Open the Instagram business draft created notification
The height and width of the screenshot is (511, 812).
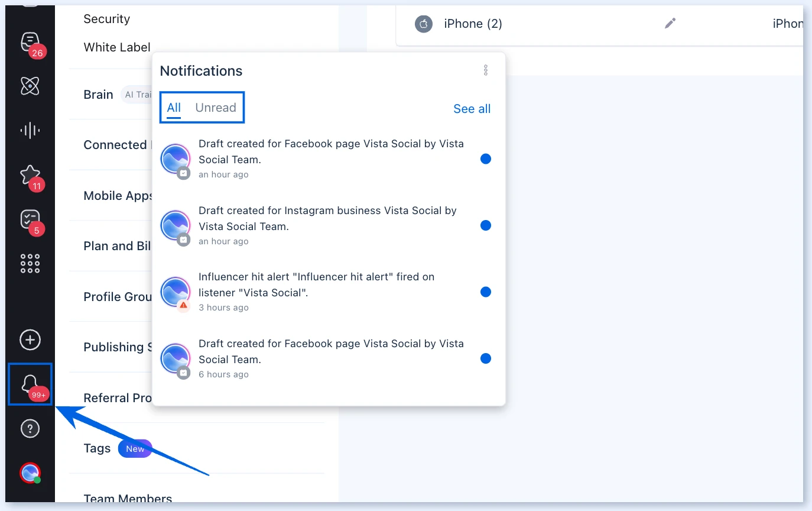tap(329, 225)
